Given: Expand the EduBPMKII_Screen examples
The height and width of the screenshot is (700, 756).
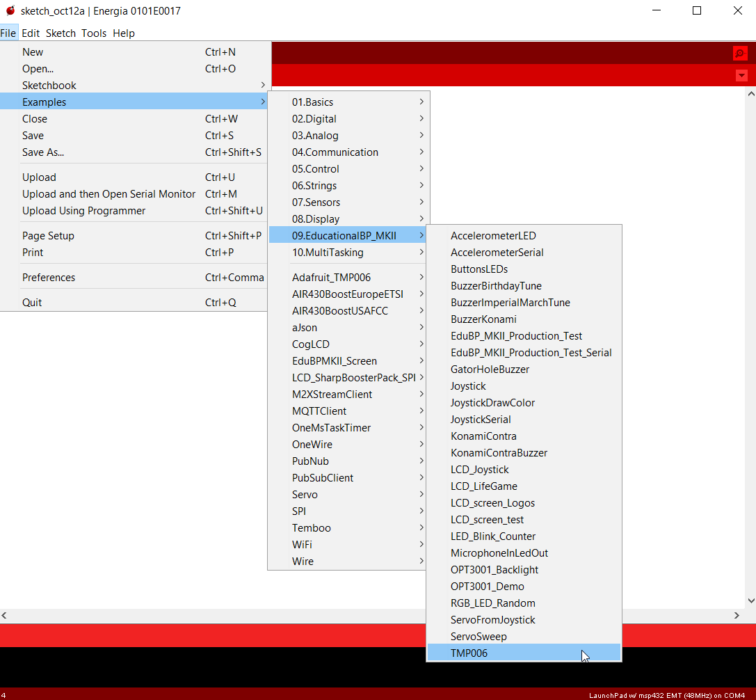Looking at the screenshot, I should click(x=348, y=361).
